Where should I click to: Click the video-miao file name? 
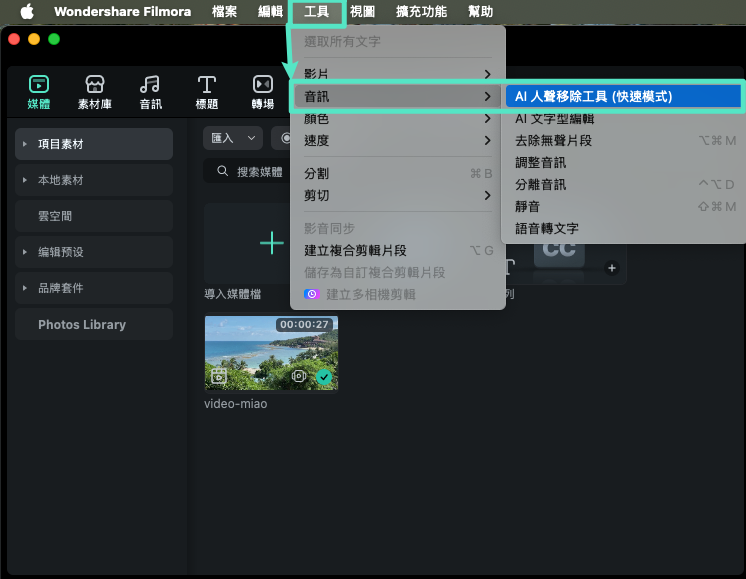coord(236,403)
